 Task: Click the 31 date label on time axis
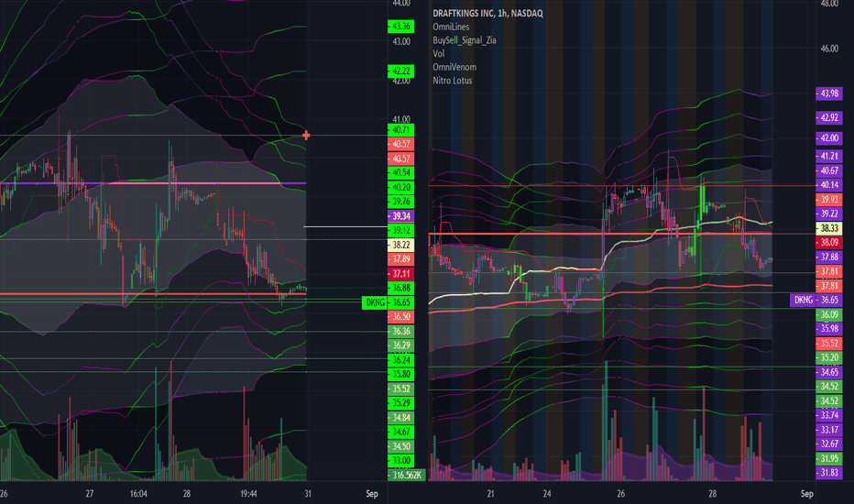coord(308,494)
